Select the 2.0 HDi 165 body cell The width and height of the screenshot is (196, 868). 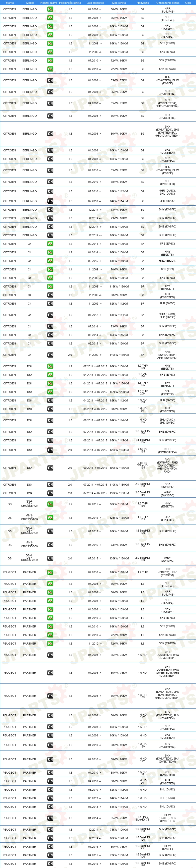coord(143,450)
